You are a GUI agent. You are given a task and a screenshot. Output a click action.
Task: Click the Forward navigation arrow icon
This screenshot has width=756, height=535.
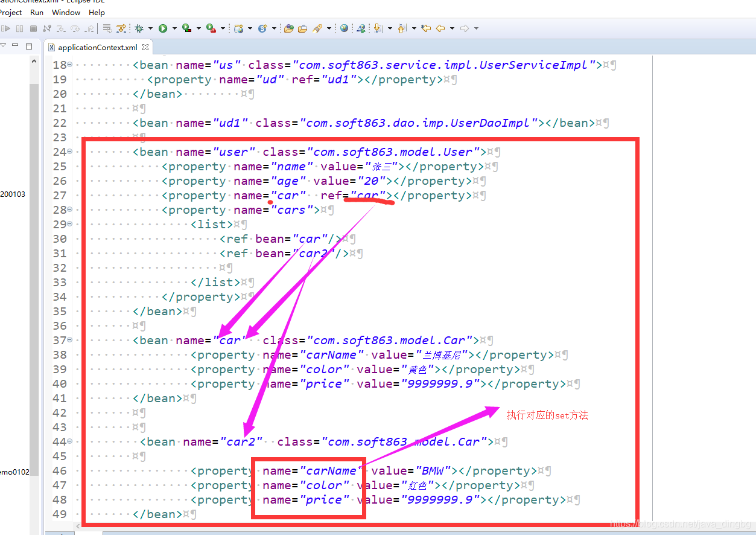[x=465, y=28]
